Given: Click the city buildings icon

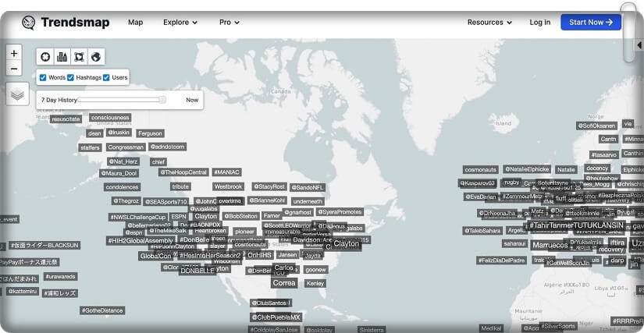Looking at the screenshot, I should 62,57.
